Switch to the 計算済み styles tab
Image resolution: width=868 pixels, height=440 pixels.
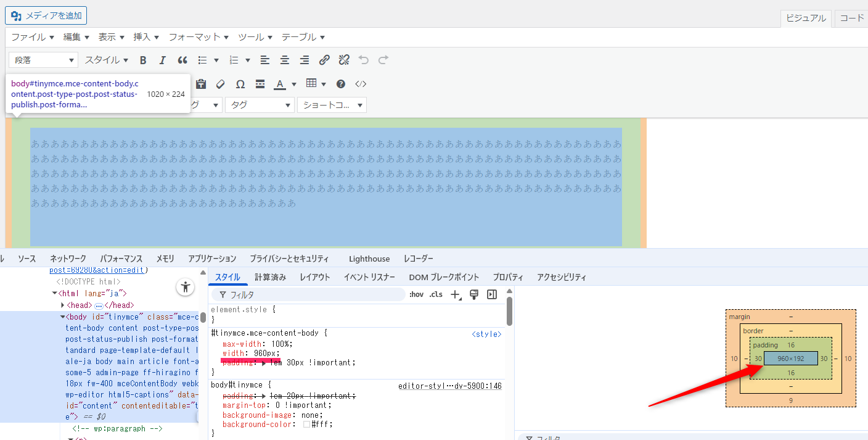[x=271, y=277]
